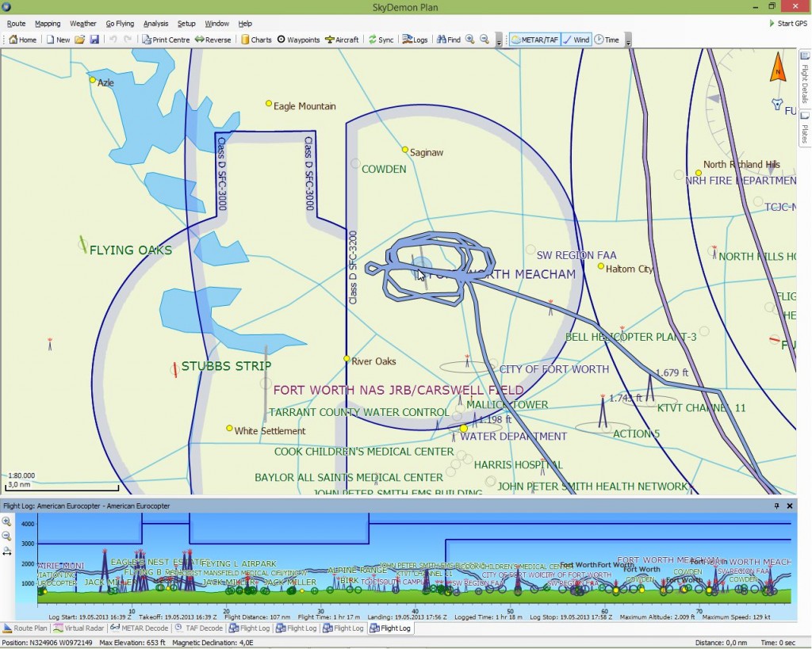
Task: Click the Home toolbar button
Action: (23, 40)
